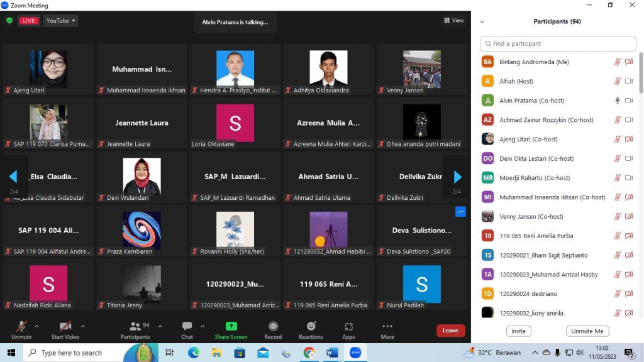Click the Invite button
644x362 pixels.
[518, 331]
